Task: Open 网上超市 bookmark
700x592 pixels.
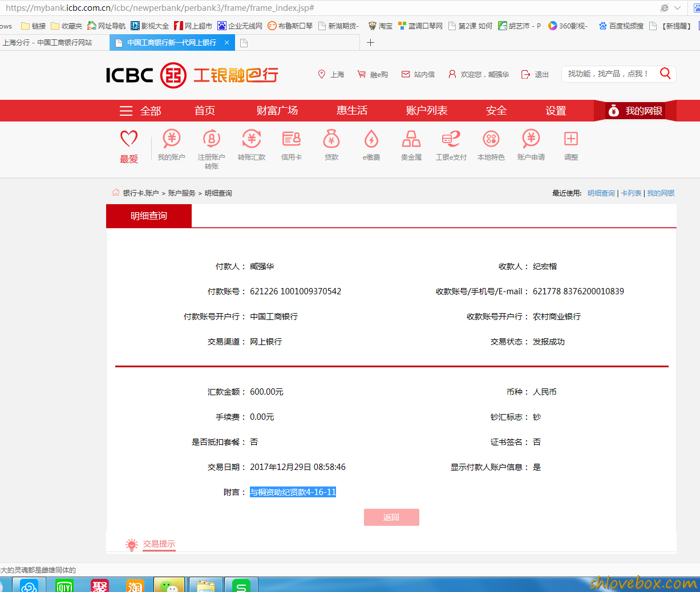Action: (x=193, y=26)
